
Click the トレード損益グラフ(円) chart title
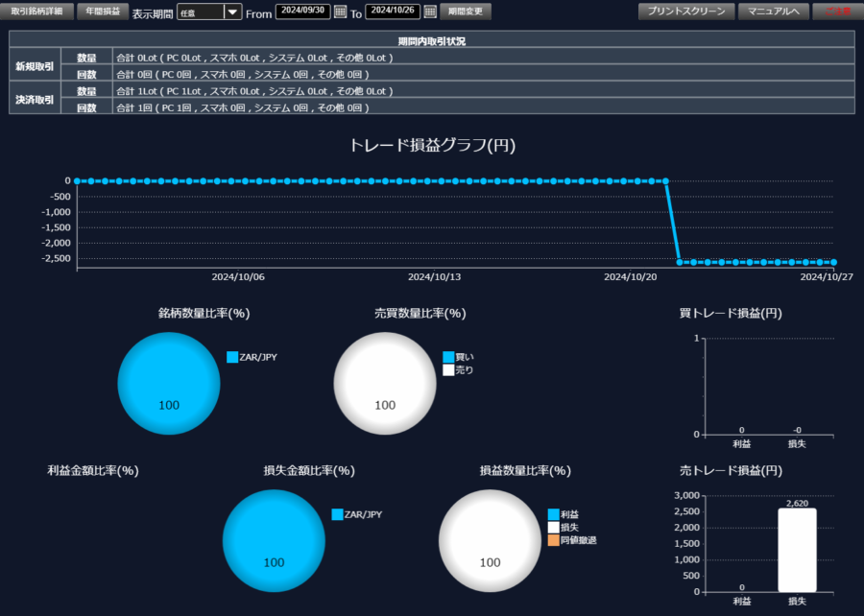tap(433, 145)
